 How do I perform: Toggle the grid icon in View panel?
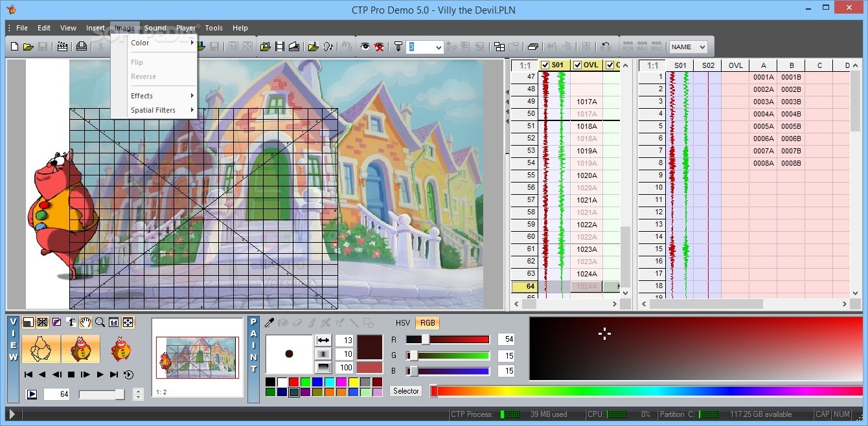42,322
